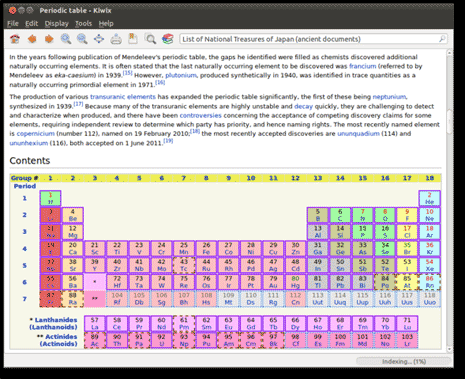Viewport: 465px width, 379px height.
Task: Click the search box with List of National Treasures
Action: 314,39
